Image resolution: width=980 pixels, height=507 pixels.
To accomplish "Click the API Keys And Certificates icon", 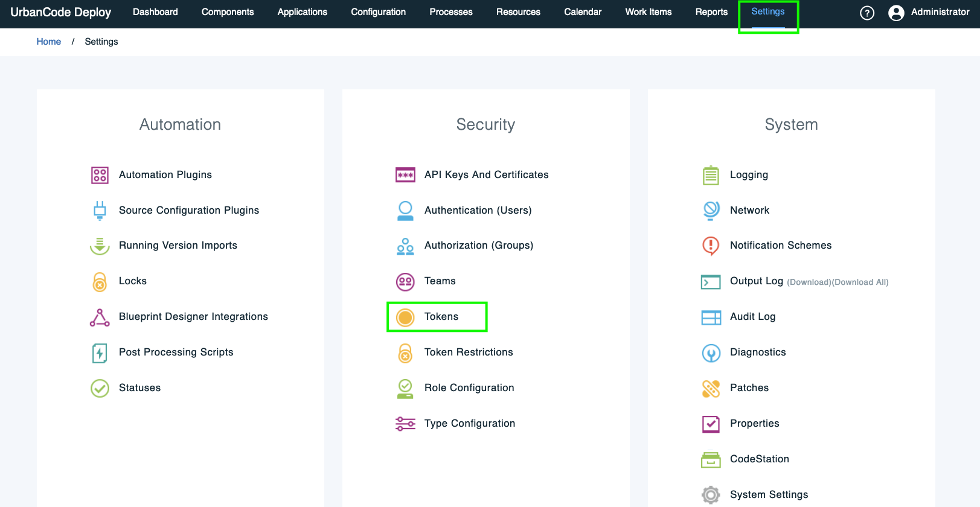I will pos(405,175).
